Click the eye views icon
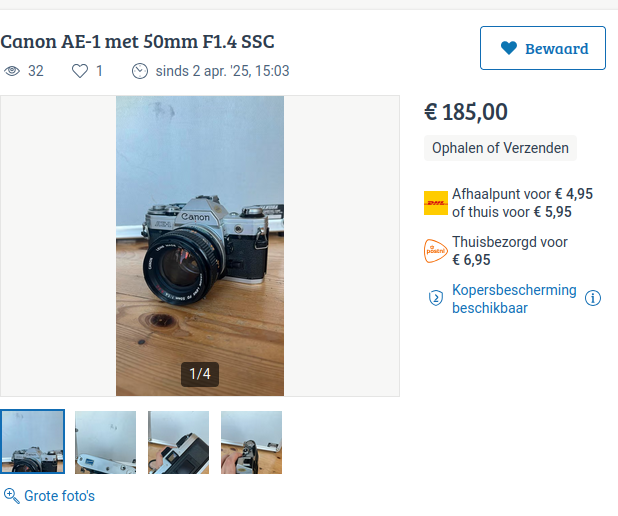This screenshot has height=516, width=618. (x=12, y=71)
